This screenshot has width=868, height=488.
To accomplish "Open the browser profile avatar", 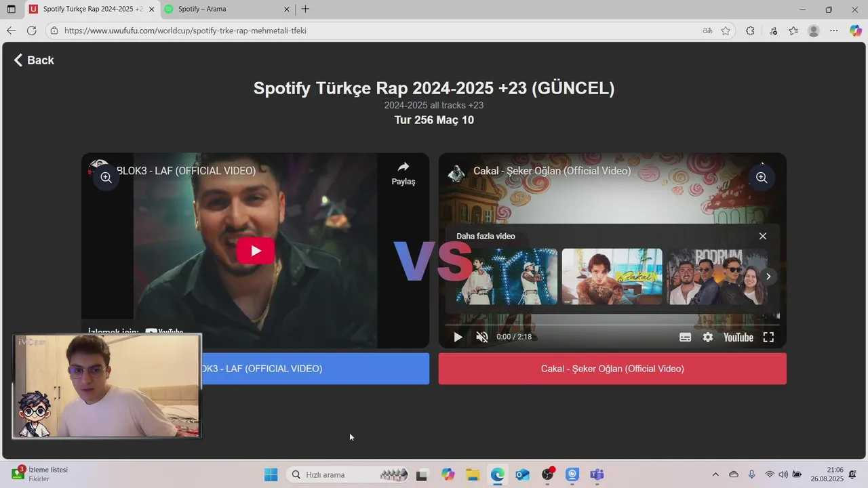I will tap(814, 30).
